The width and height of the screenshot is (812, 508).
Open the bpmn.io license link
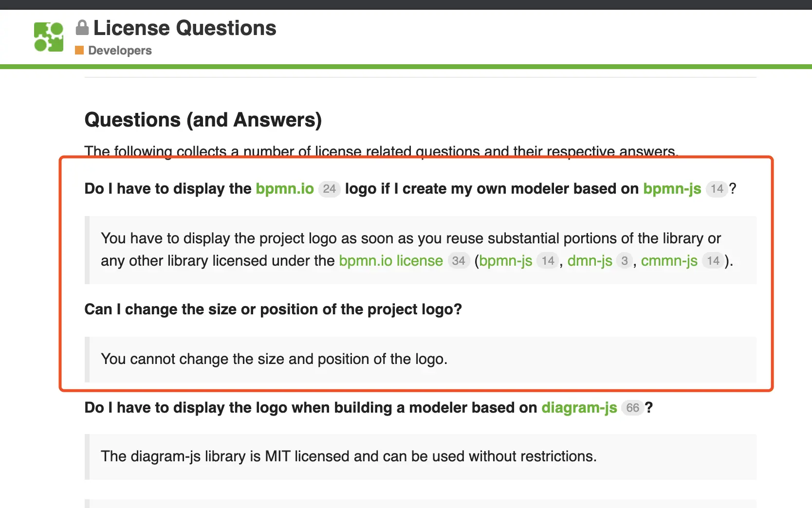391,260
